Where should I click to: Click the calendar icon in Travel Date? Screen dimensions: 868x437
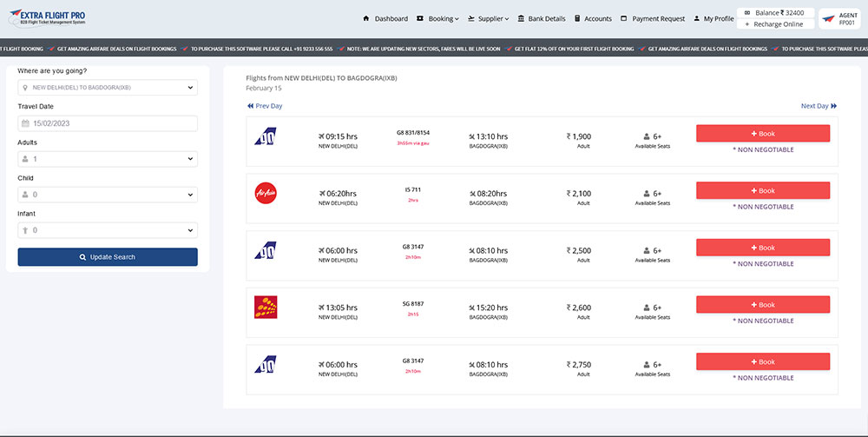pyautogui.click(x=26, y=123)
